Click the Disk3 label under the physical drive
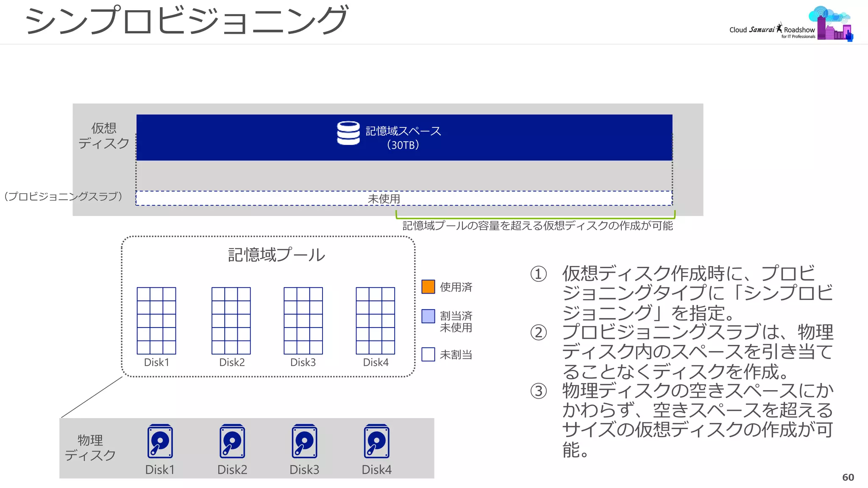This screenshot has width=868, height=488. (x=304, y=469)
